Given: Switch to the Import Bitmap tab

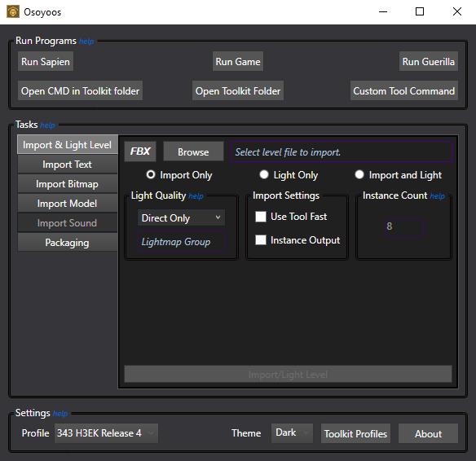Looking at the screenshot, I should pyautogui.click(x=68, y=184).
